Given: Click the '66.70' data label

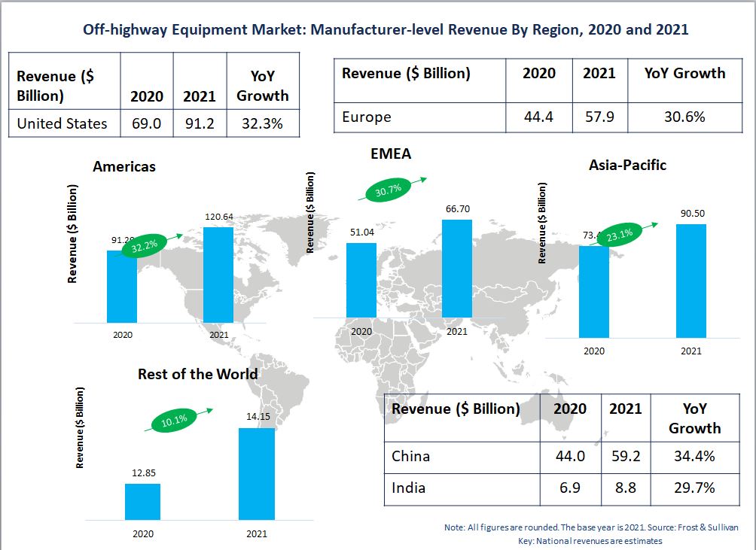Looking at the screenshot, I should coord(458,209).
